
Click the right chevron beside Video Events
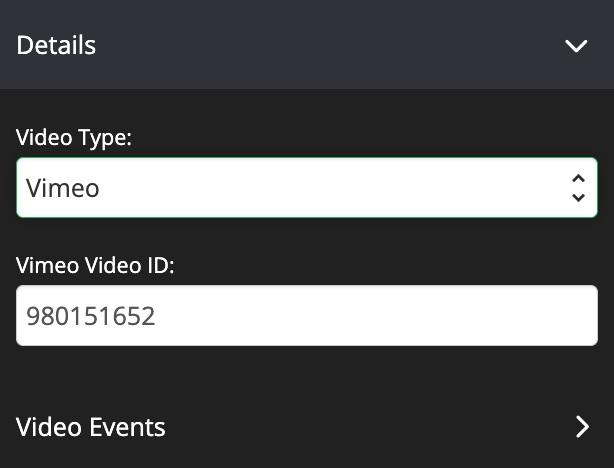pyautogui.click(x=583, y=426)
